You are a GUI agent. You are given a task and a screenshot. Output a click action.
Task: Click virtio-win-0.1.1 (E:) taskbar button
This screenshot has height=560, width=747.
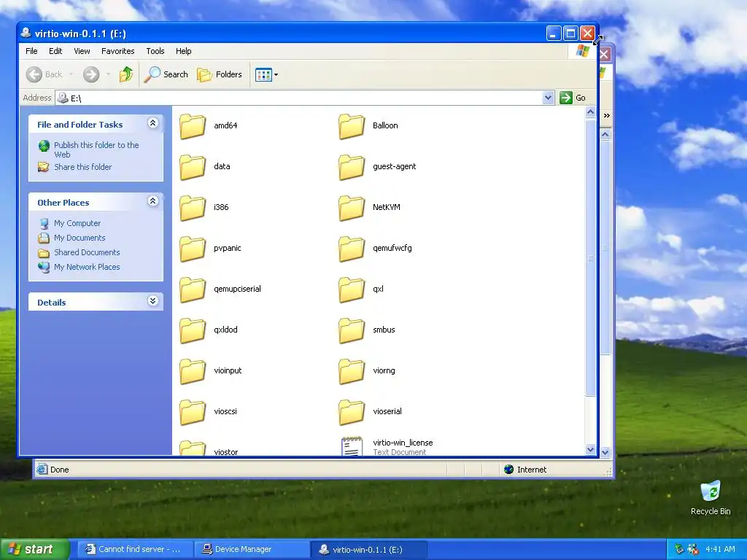(x=368, y=550)
